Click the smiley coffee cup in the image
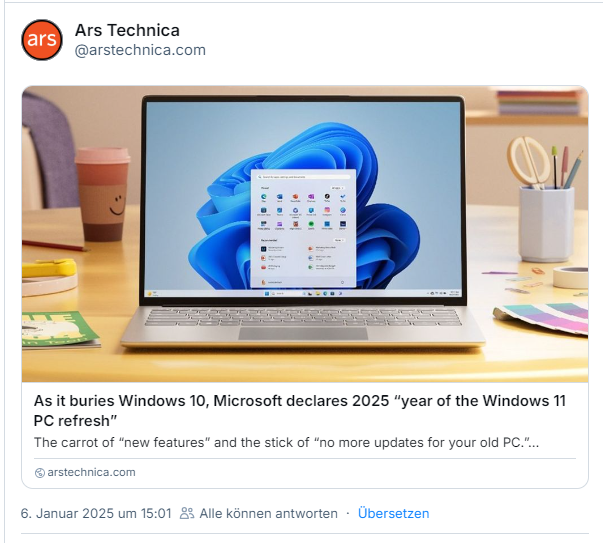Screen dimensions: 603x543 click(103, 194)
